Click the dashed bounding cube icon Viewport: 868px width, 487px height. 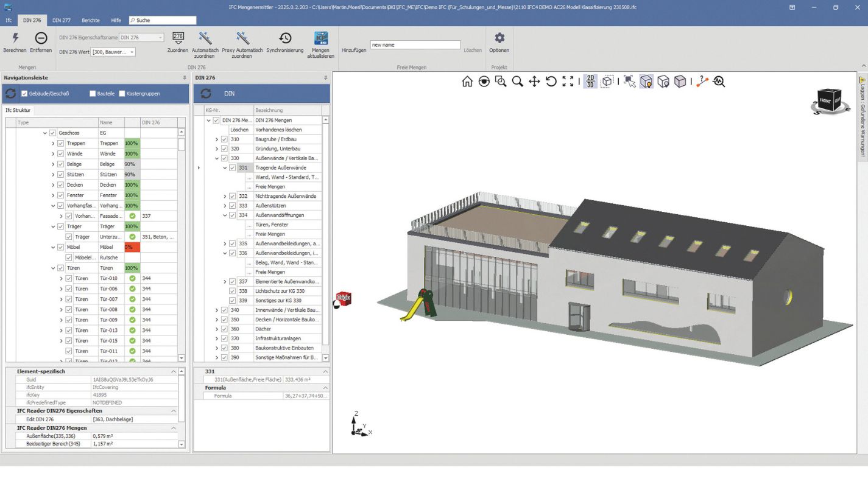(x=607, y=82)
